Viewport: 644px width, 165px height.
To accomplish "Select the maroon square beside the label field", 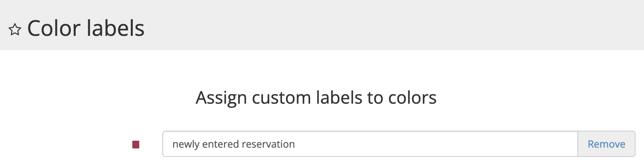I will point(136,145).
